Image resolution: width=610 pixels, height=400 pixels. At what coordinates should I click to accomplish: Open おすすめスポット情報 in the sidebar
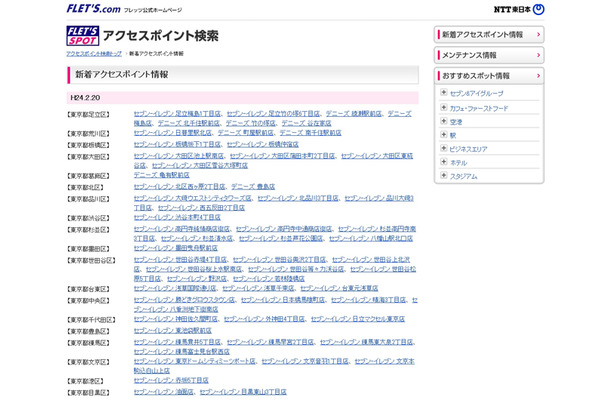click(x=489, y=76)
